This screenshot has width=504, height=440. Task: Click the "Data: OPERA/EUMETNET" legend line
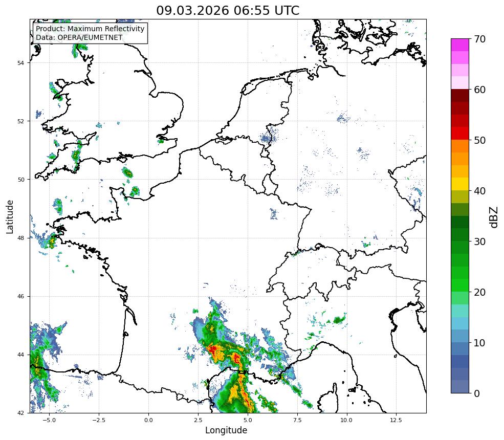79,37
